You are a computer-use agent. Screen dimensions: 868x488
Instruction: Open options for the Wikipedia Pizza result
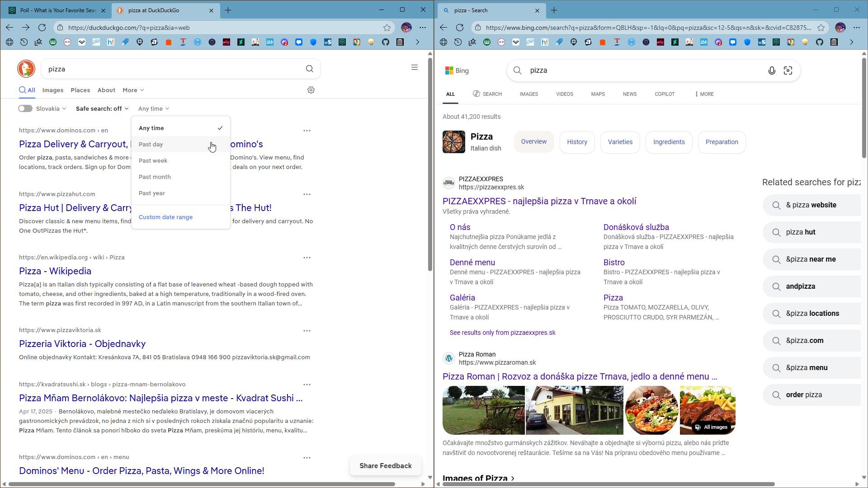307,258
